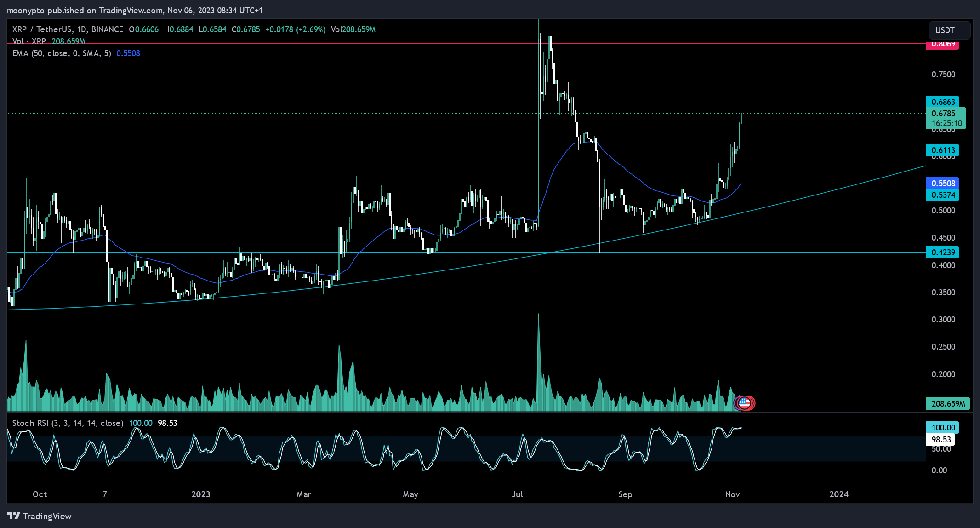Open the USDT currency selector
This screenshot has height=528, width=980.
tap(949, 30)
